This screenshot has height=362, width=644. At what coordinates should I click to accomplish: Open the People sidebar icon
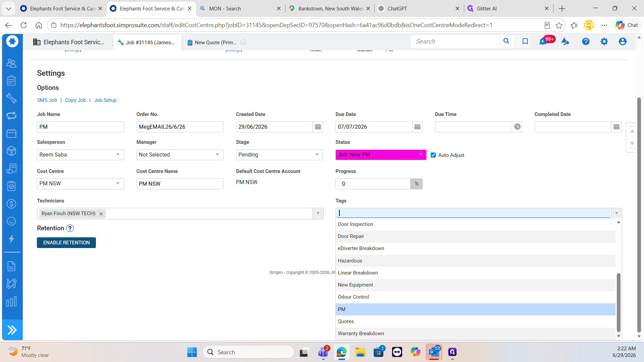(x=11, y=63)
